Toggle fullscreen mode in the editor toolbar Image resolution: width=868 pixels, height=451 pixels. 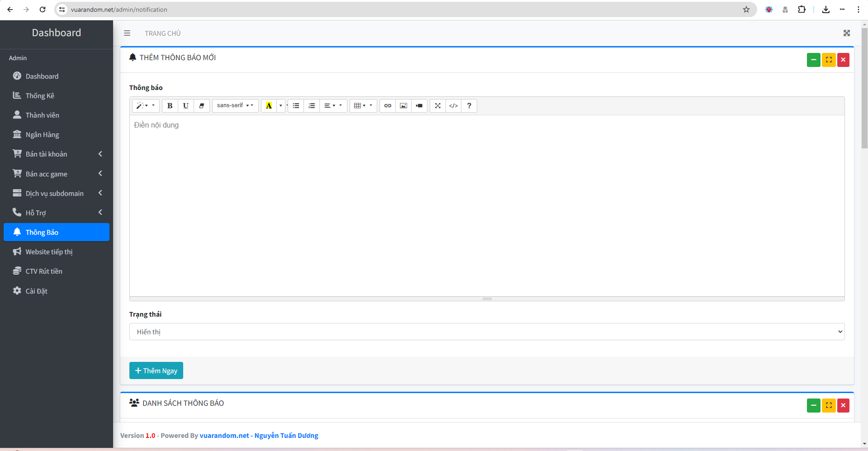coord(437,106)
